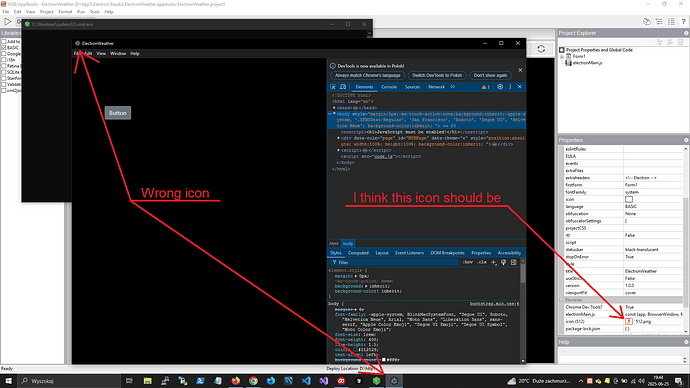Click the Firefox icon in the taskbar

click(236, 381)
